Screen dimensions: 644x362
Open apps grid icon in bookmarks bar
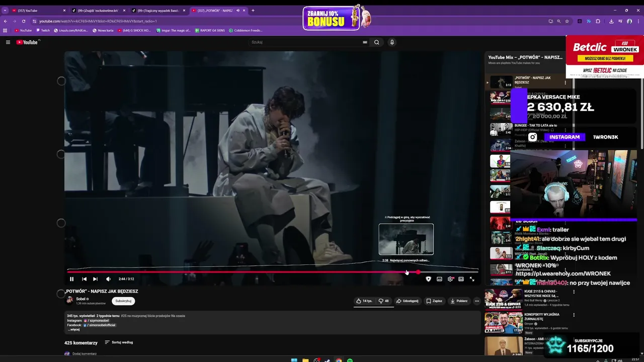5,30
